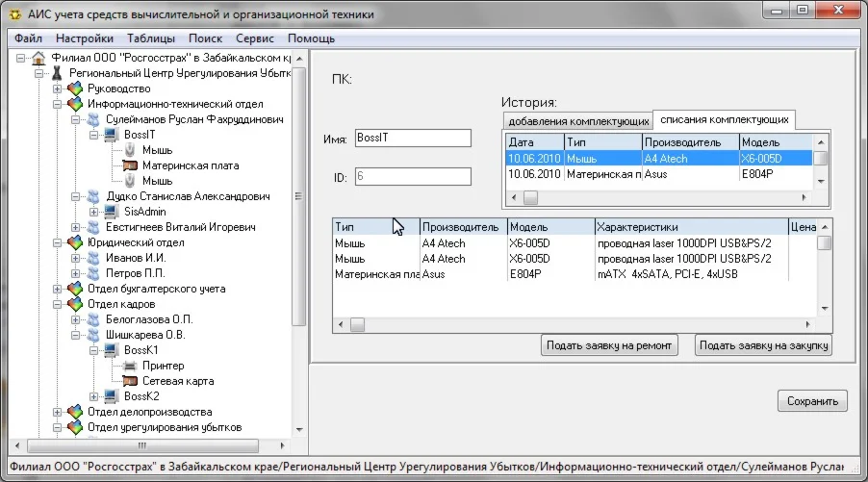Click the Материнская плата board icon in the tree
The height and width of the screenshot is (482, 868).
click(x=130, y=165)
